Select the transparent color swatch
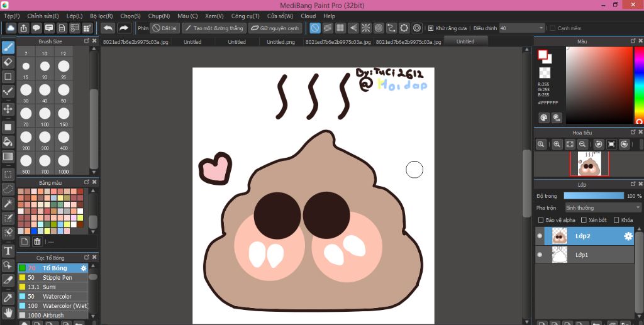Image resolution: width=644 pixels, height=325 pixels. (x=545, y=73)
